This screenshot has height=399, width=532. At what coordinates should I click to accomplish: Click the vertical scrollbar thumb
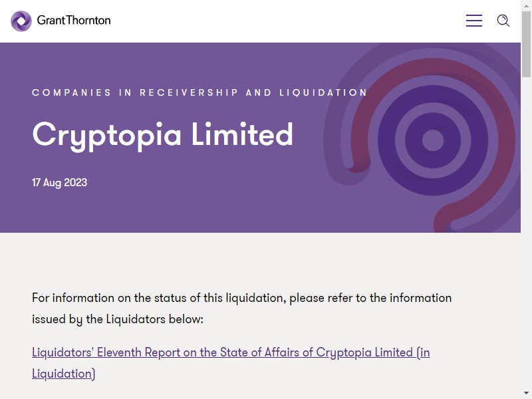(526, 44)
